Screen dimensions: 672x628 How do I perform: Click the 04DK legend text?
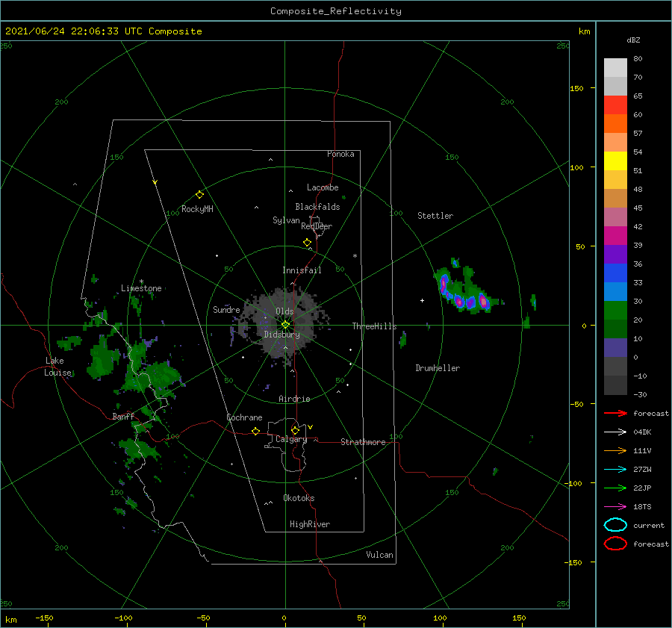642,432
